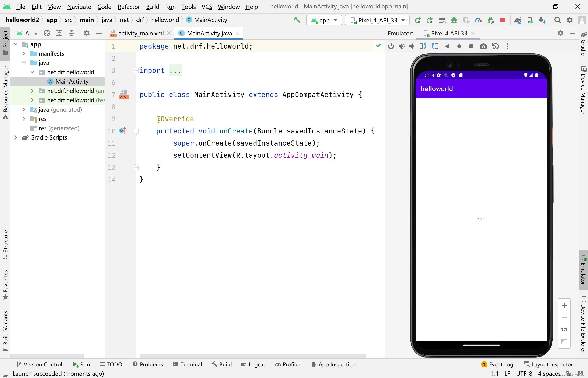
Task: Click the MainActivity.java file in project tree
Action: pos(72,81)
